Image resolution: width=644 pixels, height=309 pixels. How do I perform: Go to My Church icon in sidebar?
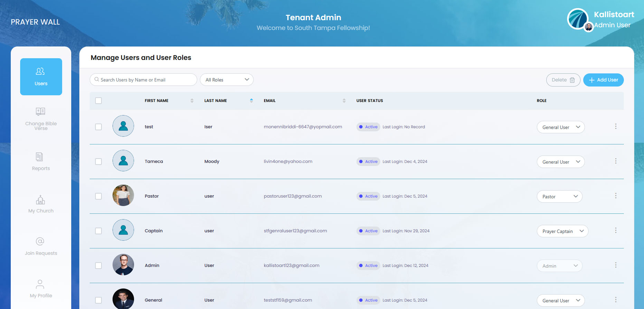coord(40,200)
